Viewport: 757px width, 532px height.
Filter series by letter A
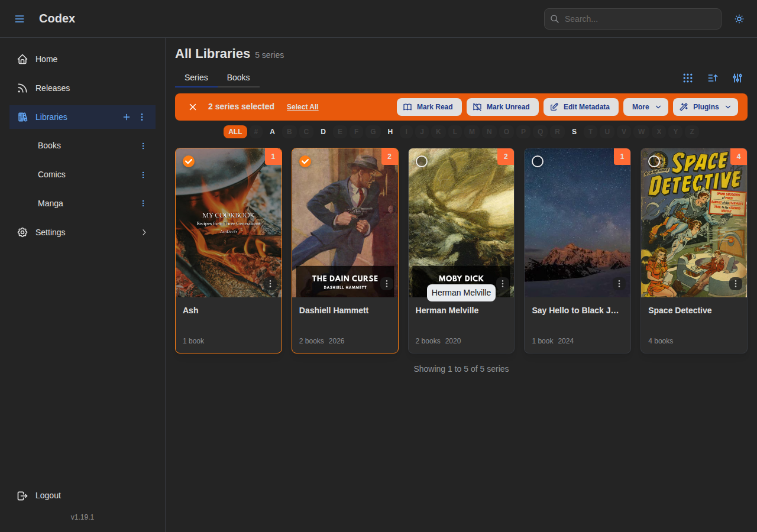click(273, 132)
